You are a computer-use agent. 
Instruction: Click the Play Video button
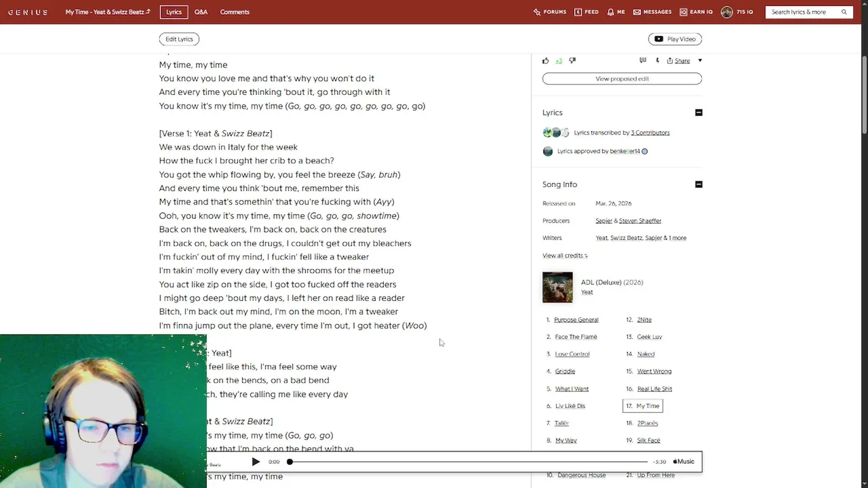675,39
